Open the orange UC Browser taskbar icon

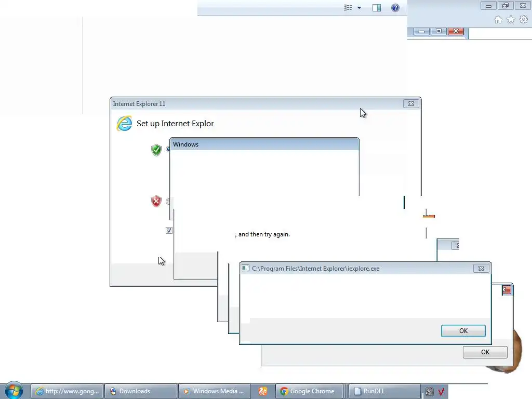coord(262,391)
